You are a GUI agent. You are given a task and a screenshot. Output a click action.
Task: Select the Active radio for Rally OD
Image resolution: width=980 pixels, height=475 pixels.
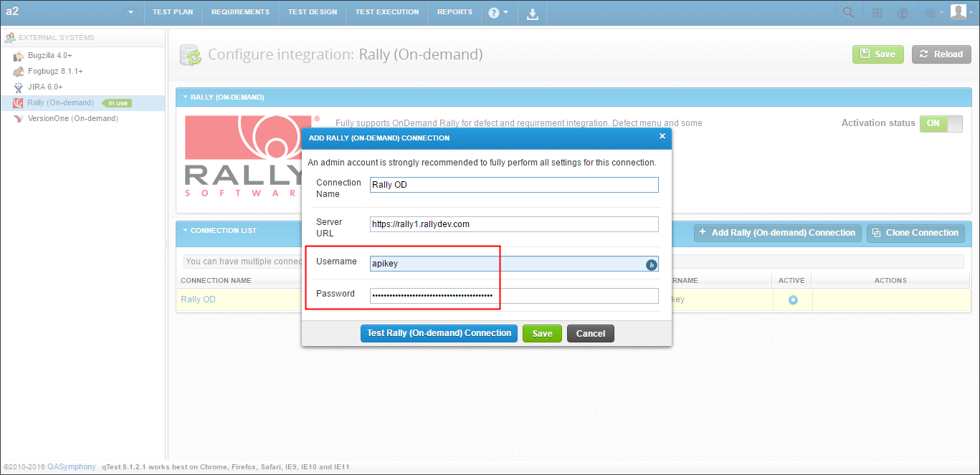pos(793,299)
